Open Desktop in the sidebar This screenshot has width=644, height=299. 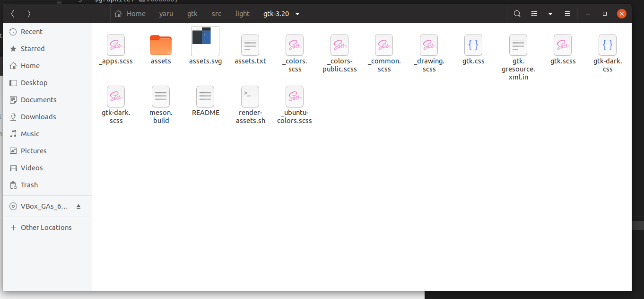tap(47, 83)
